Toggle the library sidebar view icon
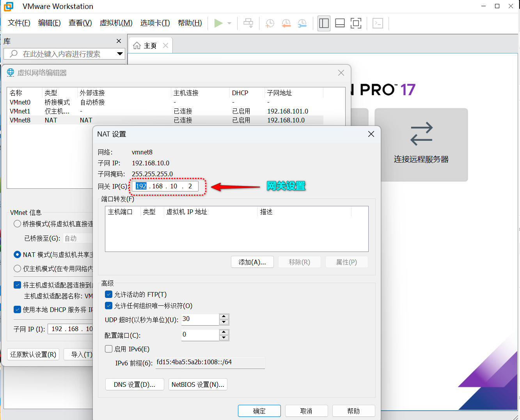The image size is (520, 420). click(x=324, y=23)
